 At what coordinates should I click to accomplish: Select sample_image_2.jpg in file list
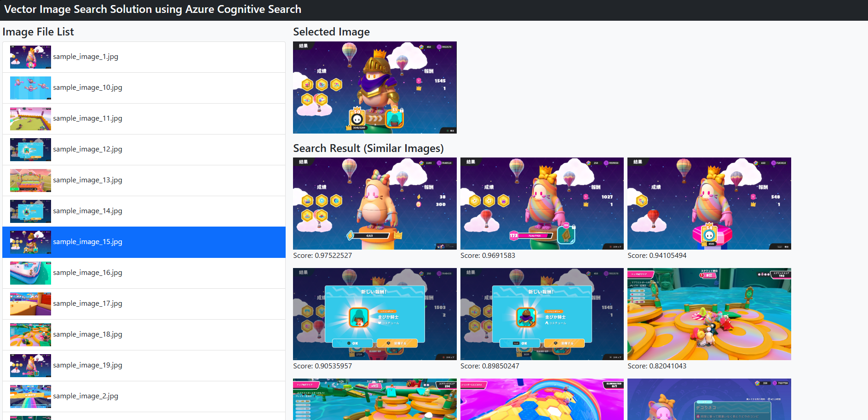coord(144,397)
